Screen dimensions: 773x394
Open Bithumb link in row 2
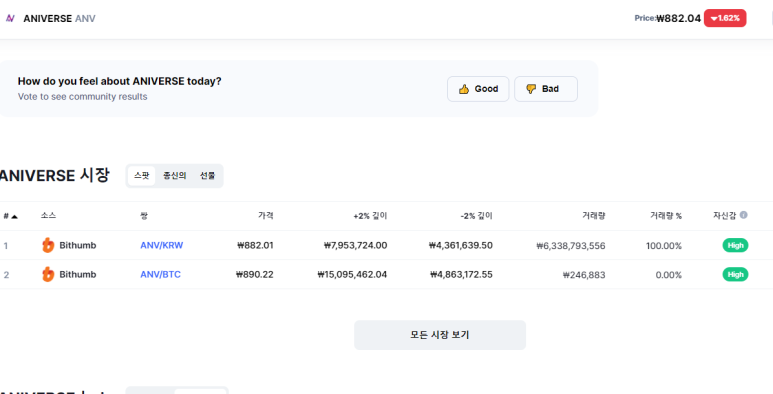tap(78, 274)
